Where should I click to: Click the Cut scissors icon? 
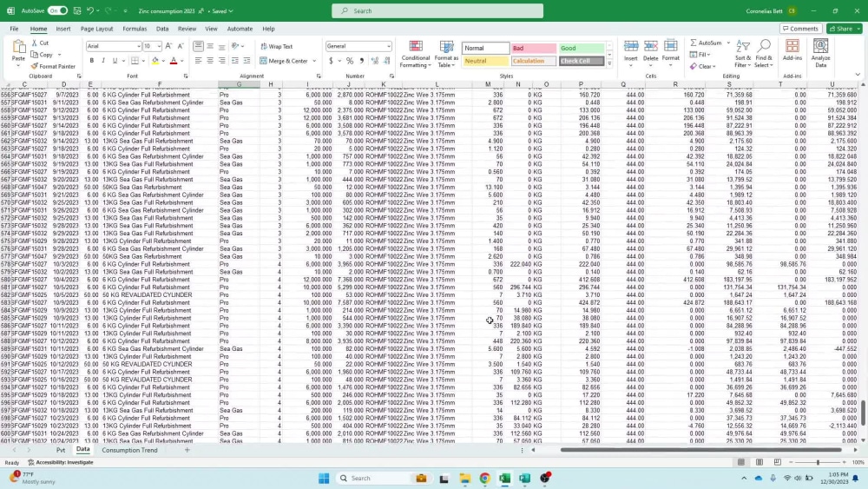pos(35,43)
